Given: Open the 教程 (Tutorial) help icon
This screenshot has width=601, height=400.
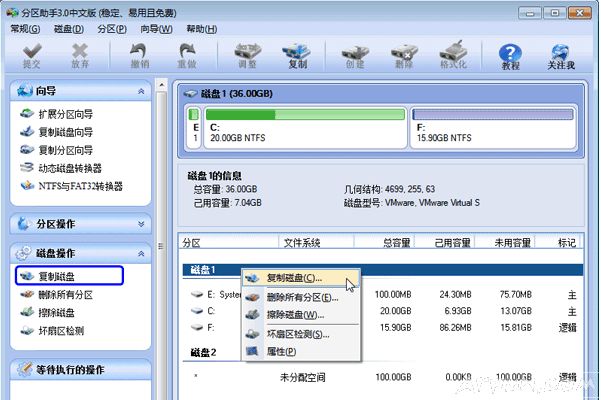Looking at the screenshot, I should [x=510, y=55].
